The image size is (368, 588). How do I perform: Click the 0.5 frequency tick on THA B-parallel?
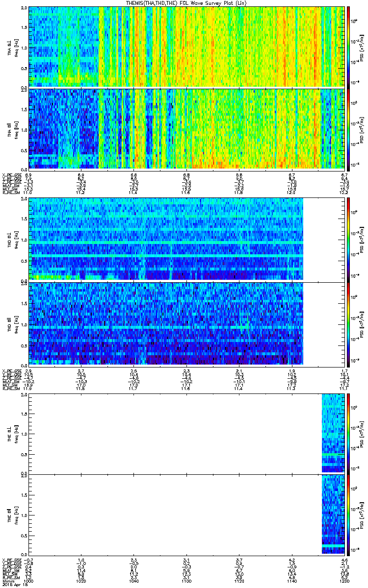point(24,150)
